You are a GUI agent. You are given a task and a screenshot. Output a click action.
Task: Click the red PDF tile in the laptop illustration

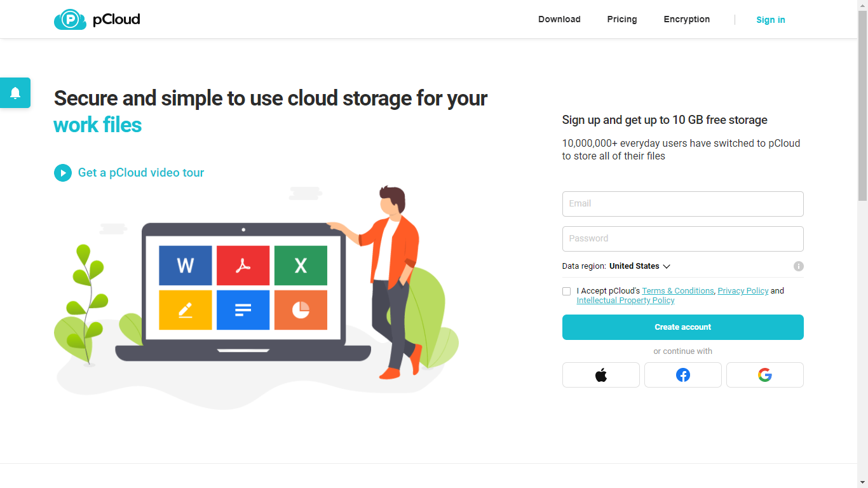point(243,266)
